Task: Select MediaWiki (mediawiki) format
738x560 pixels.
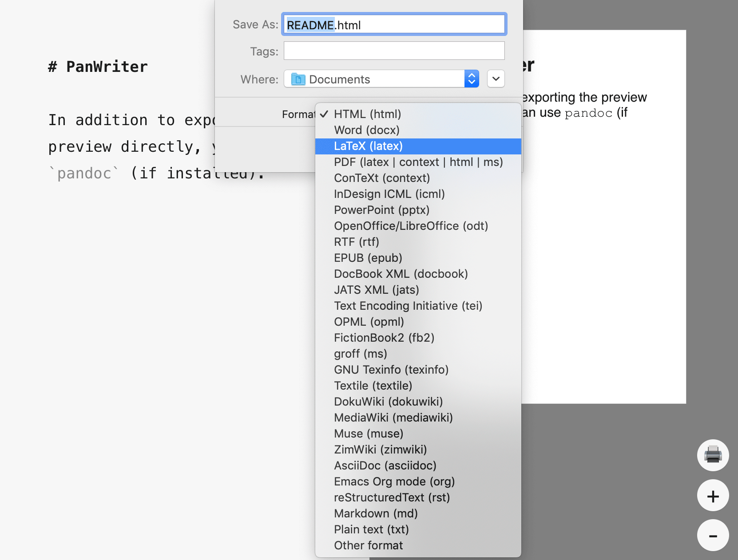Action: pyautogui.click(x=418, y=418)
